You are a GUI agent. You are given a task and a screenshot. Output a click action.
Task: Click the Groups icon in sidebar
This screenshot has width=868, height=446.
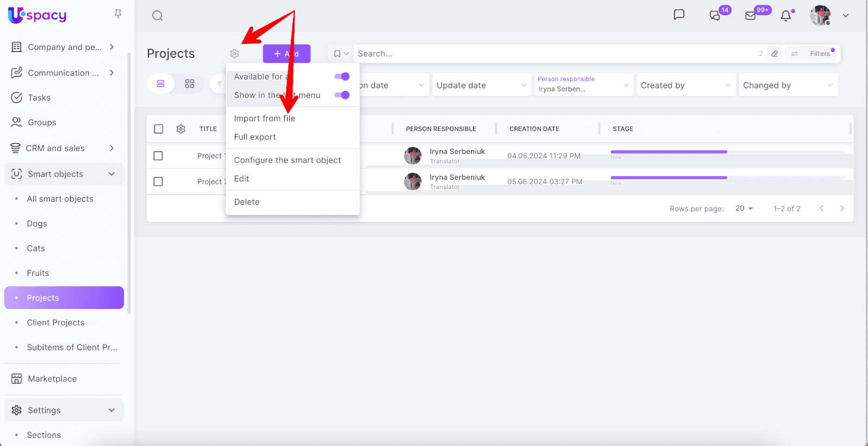click(x=17, y=122)
